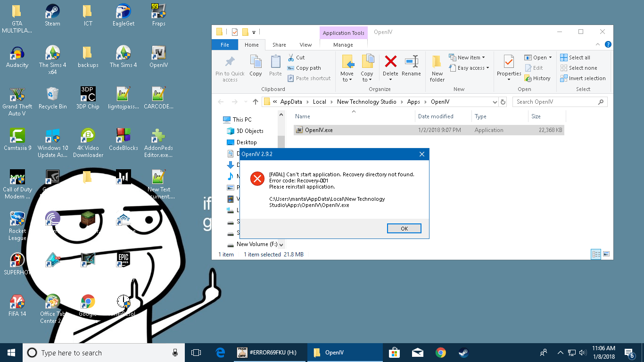Click the Rename icon in Organize group

[411, 62]
